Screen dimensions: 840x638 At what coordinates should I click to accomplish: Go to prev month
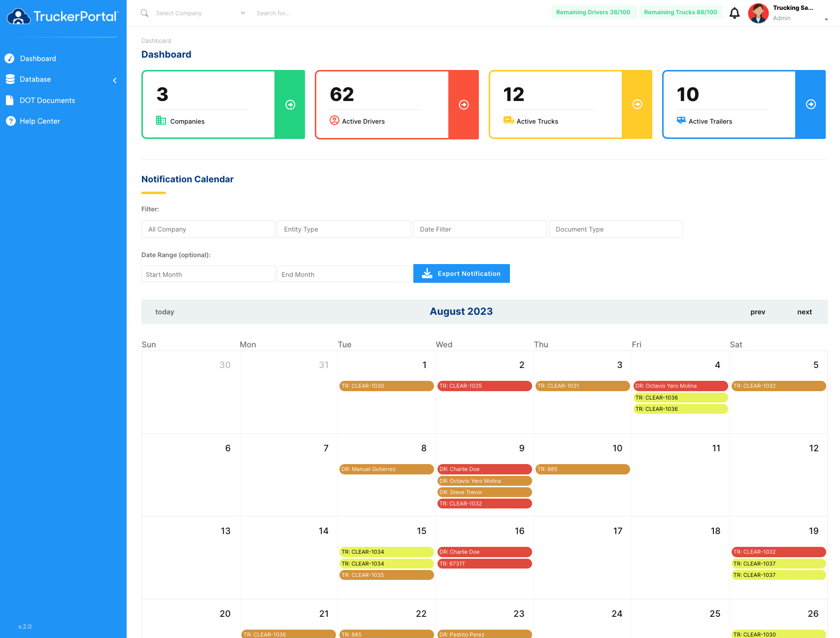758,312
